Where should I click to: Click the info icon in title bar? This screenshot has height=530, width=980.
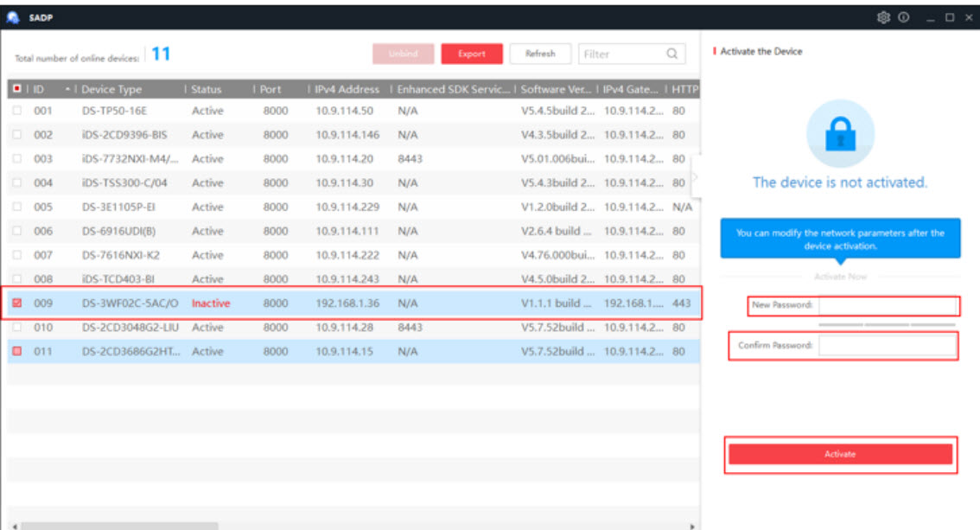click(x=904, y=17)
